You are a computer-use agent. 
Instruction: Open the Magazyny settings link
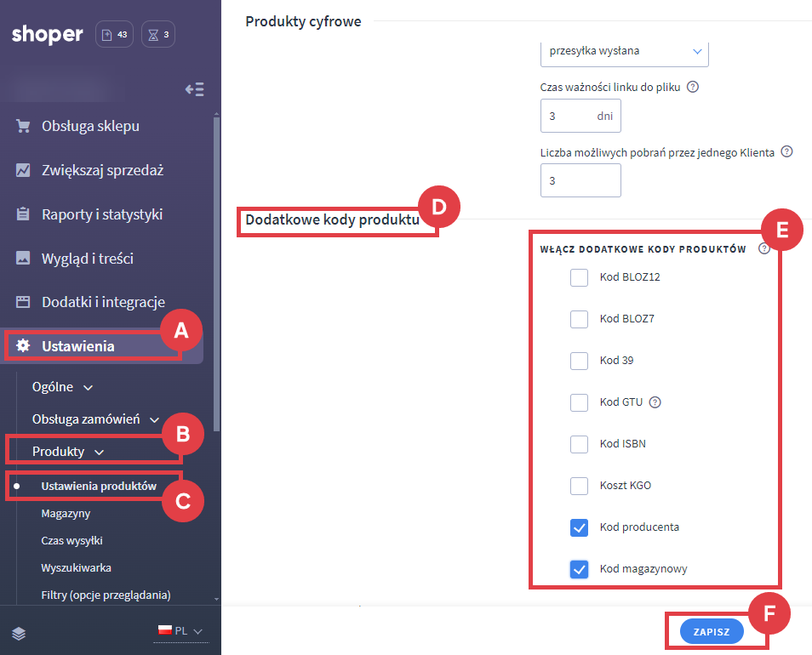point(66,514)
